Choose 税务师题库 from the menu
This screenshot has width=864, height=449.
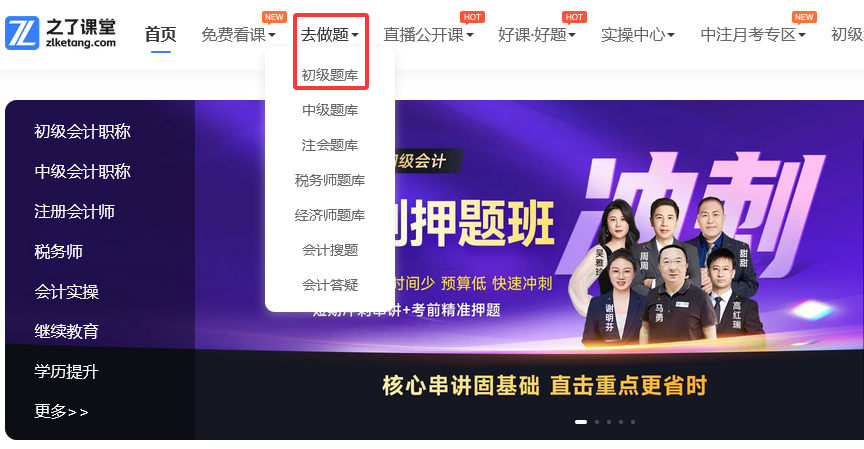coord(330,180)
